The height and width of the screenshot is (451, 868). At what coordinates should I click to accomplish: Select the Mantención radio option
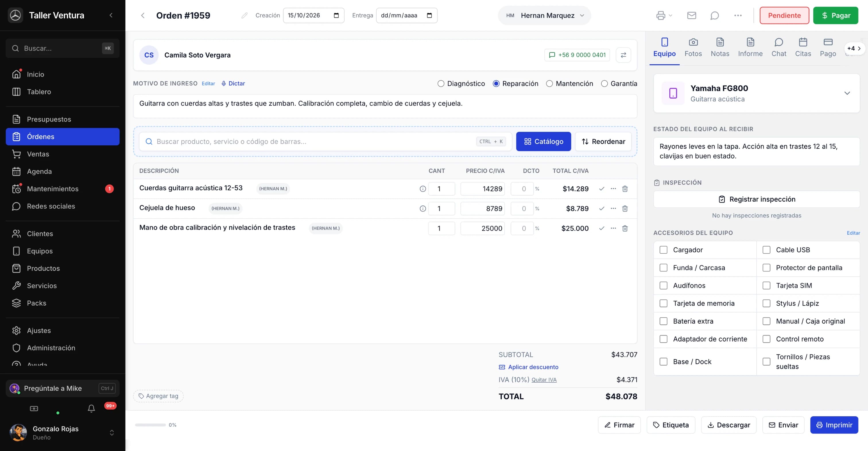(x=549, y=84)
